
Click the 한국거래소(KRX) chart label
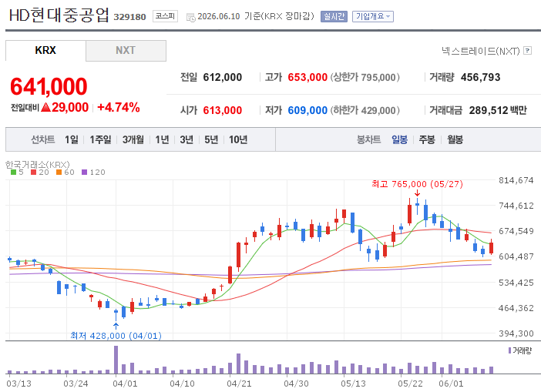(x=38, y=165)
